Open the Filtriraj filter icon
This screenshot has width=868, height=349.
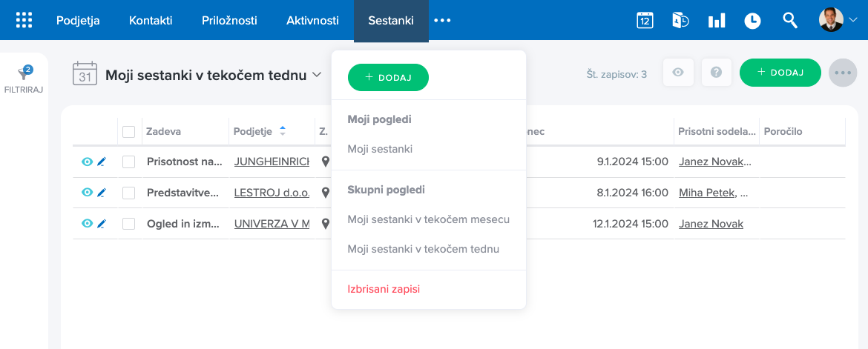(x=24, y=73)
